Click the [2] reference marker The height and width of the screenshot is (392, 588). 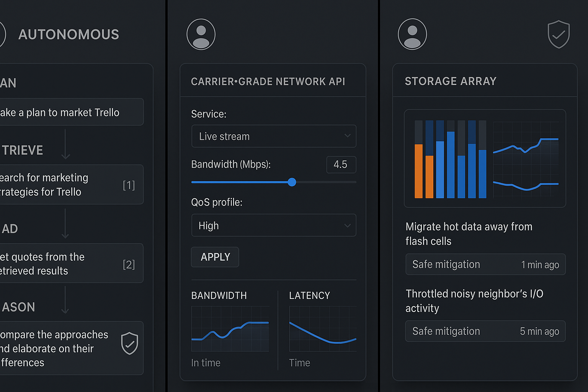[129, 265]
